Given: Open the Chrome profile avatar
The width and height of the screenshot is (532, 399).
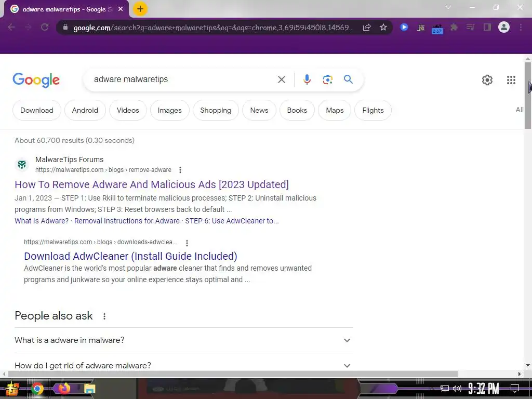Looking at the screenshot, I should click(x=504, y=27).
